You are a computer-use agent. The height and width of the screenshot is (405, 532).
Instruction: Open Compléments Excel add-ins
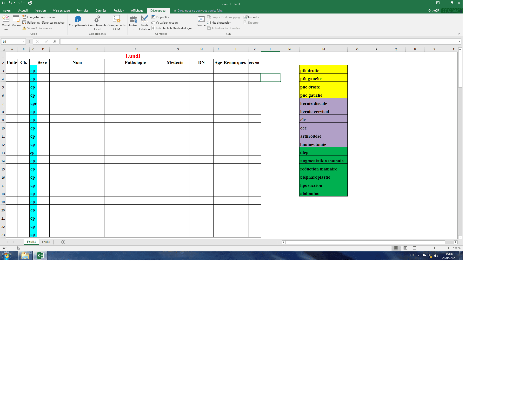(x=97, y=22)
